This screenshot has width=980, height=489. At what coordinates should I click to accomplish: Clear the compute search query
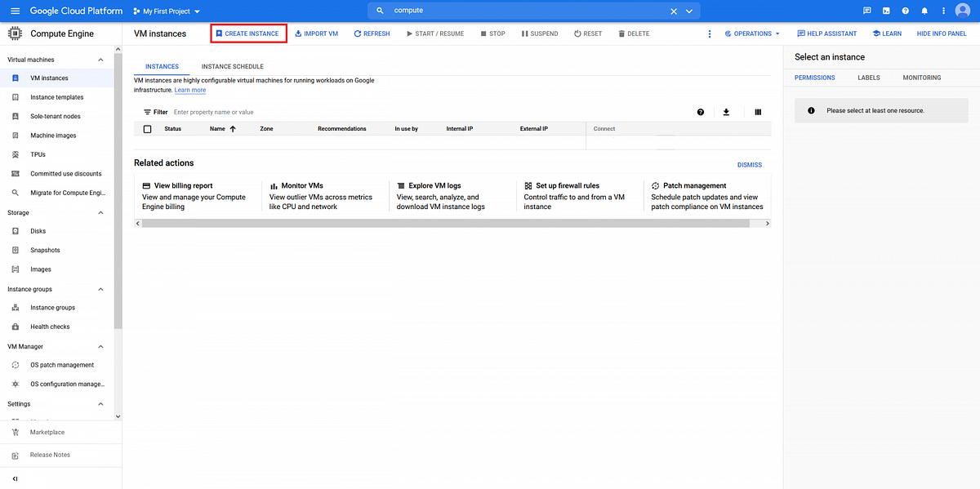pos(672,11)
